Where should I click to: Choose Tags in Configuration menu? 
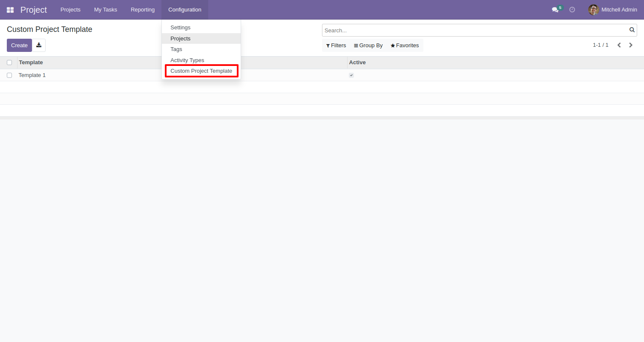201,49
